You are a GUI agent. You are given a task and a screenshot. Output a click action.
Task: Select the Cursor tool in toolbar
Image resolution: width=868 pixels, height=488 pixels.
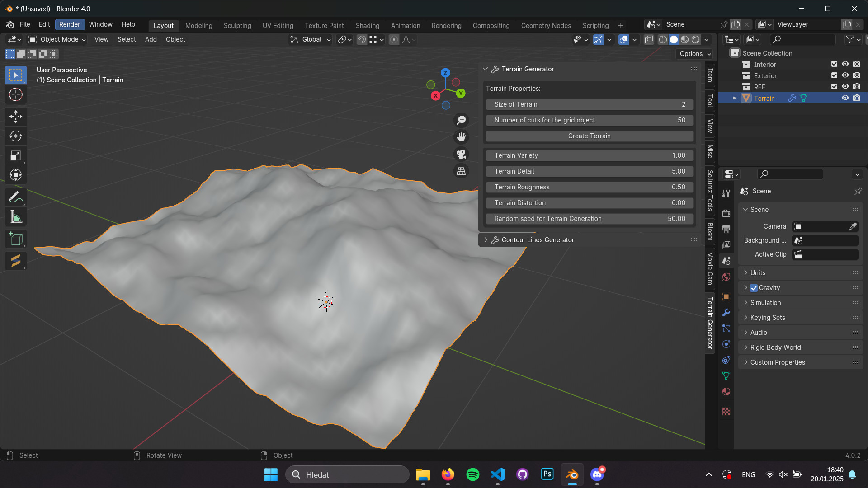tap(16, 95)
